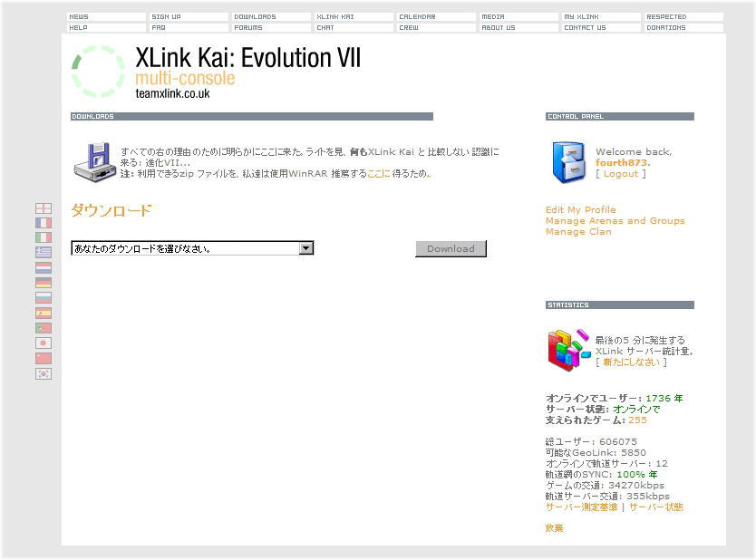Screen dimensions: 756x560
Task: Switch language with the Dutch flag
Action: pyautogui.click(x=44, y=268)
